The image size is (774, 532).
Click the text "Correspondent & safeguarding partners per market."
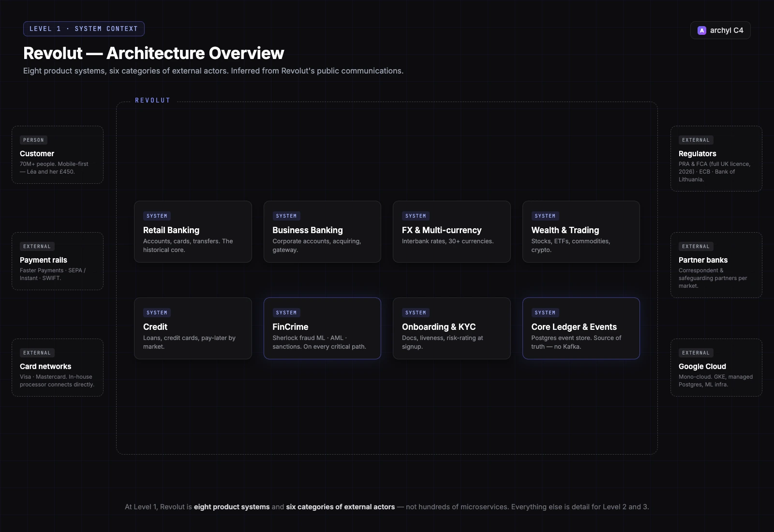(x=713, y=278)
